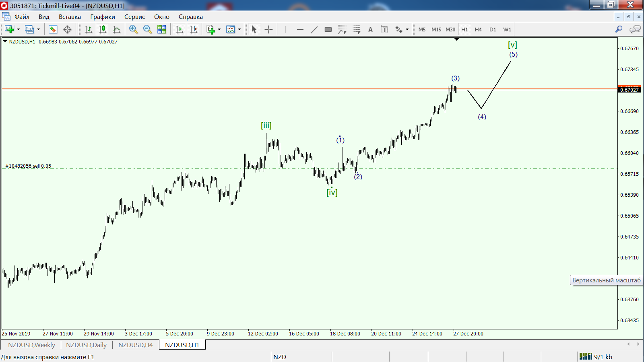Set timeframe to W1
The height and width of the screenshot is (362, 644).
tap(507, 29)
